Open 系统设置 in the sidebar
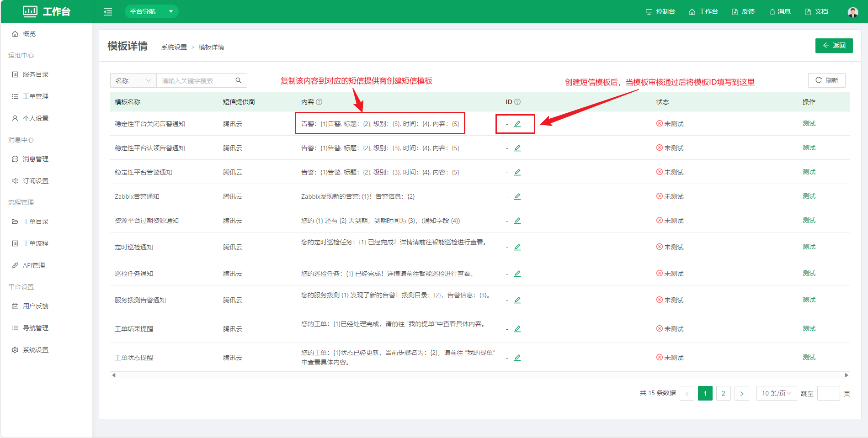This screenshot has height=438, width=868. coord(30,350)
